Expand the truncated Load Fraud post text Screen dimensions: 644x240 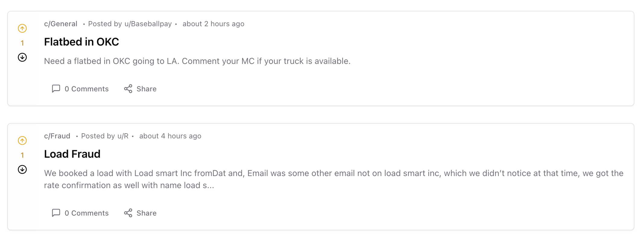208,185
